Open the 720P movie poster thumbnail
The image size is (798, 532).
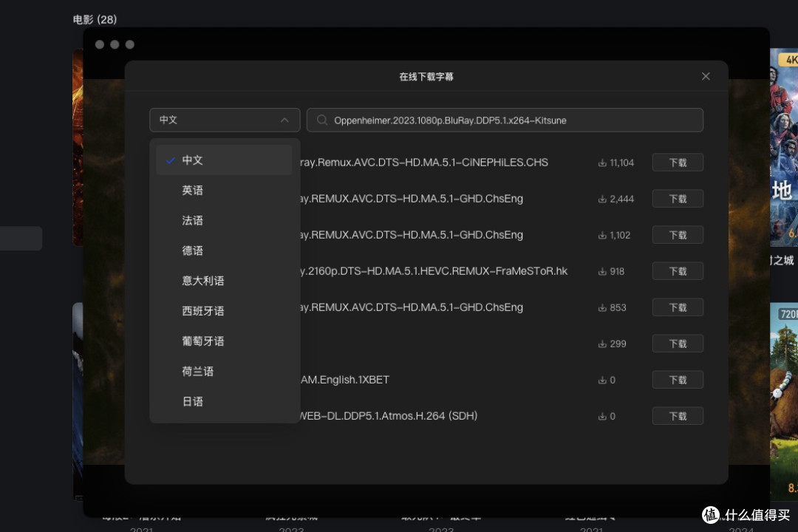(784, 401)
